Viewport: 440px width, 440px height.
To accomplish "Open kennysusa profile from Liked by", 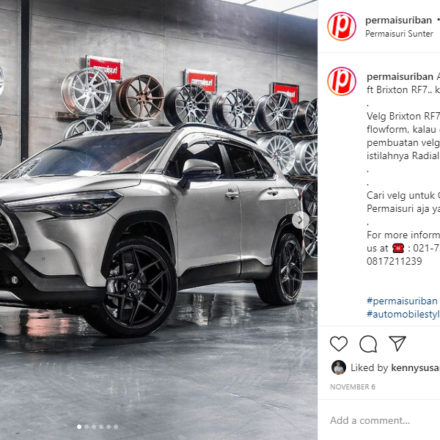I will (415, 368).
